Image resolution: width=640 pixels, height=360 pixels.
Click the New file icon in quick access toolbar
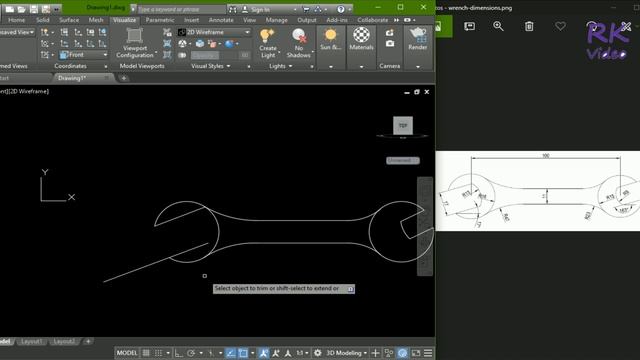click(10, 9)
